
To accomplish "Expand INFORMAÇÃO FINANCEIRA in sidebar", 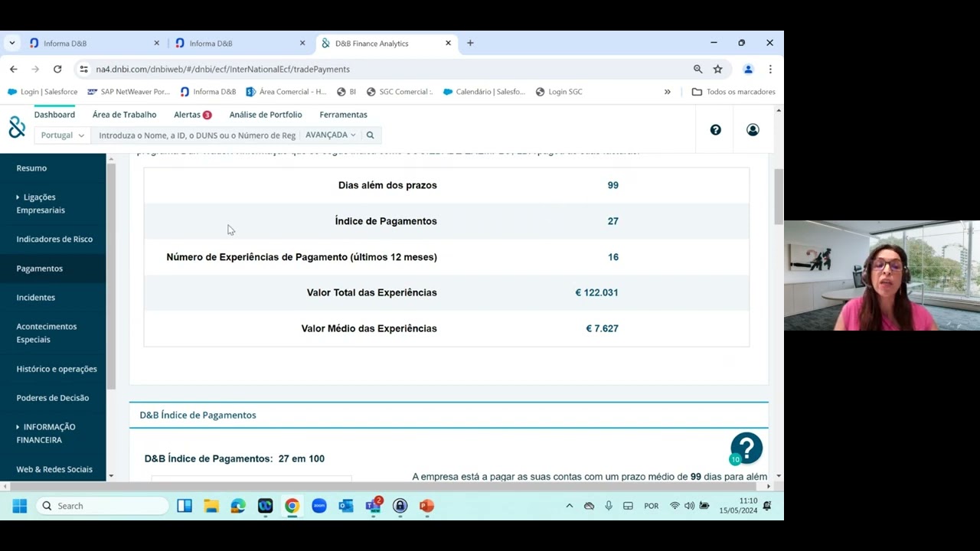I will pos(46,433).
